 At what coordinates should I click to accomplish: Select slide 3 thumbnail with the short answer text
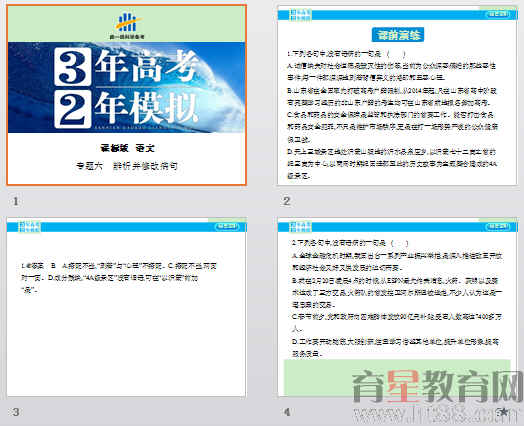(127, 307)
